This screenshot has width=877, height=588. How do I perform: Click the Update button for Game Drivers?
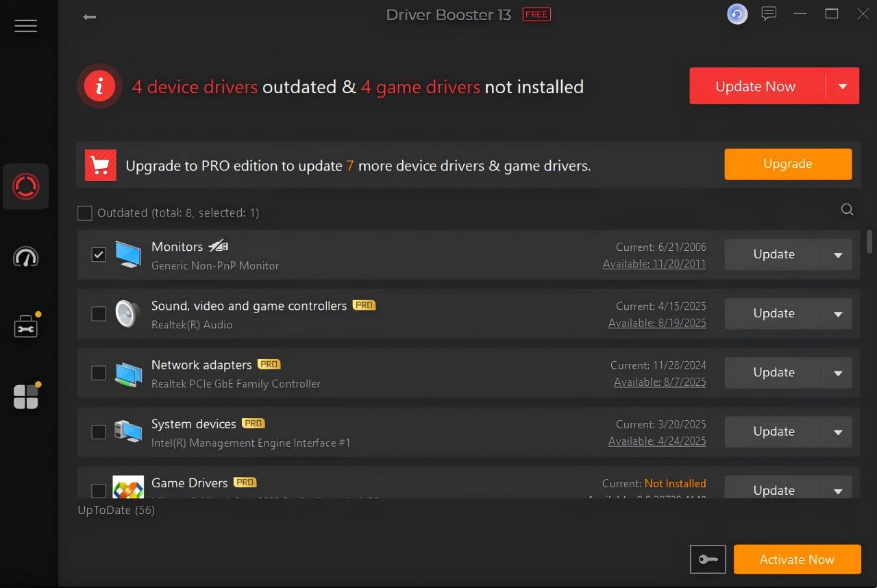(774, 489)
